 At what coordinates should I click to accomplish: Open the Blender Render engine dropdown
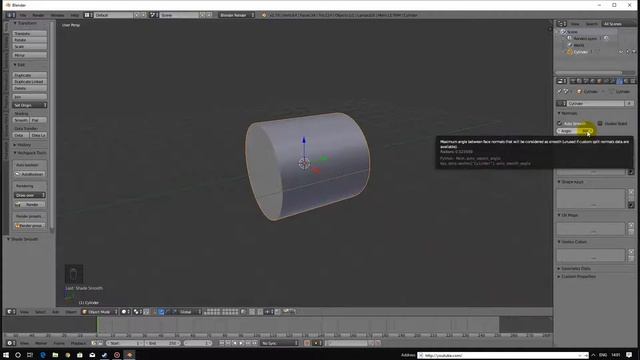(x=237, y=15)
